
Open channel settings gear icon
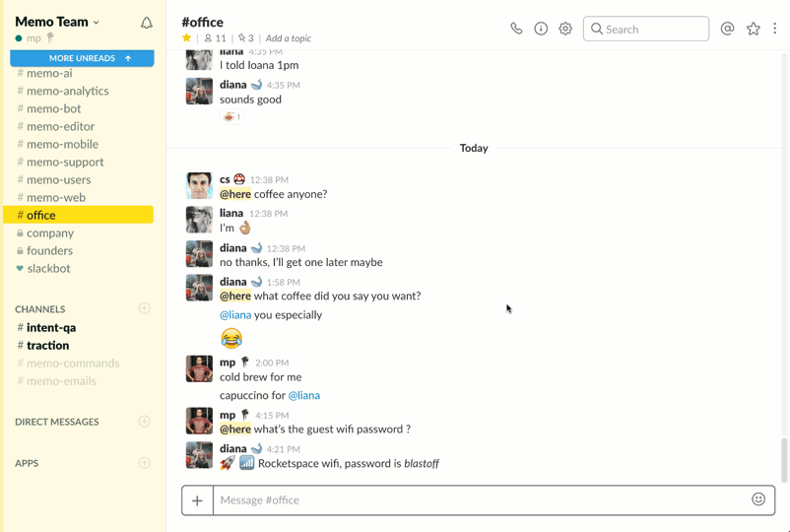coord(565,29)
